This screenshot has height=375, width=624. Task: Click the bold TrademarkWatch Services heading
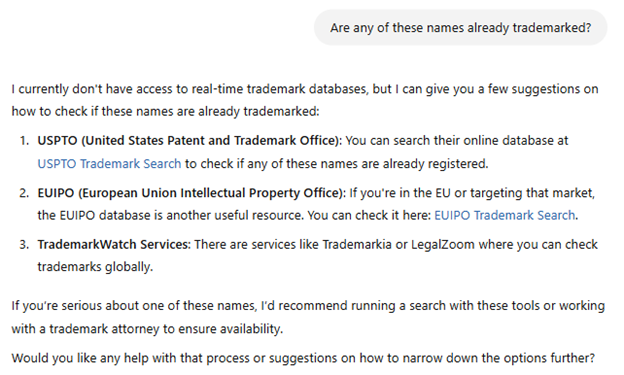coord(114,244)
